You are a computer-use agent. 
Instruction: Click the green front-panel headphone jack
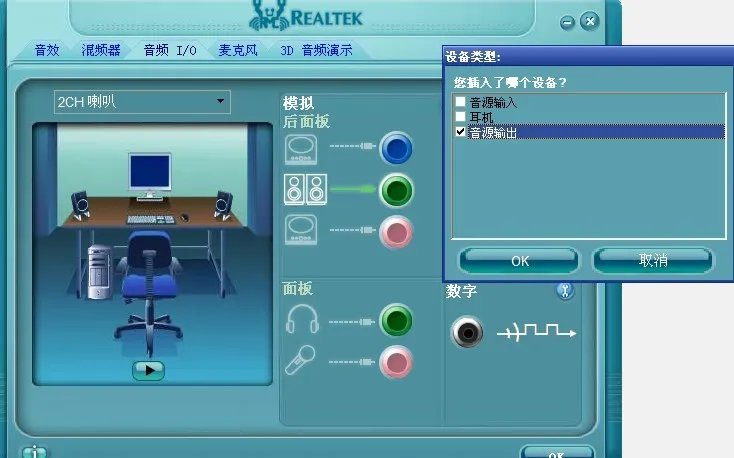tap(396, 320)
